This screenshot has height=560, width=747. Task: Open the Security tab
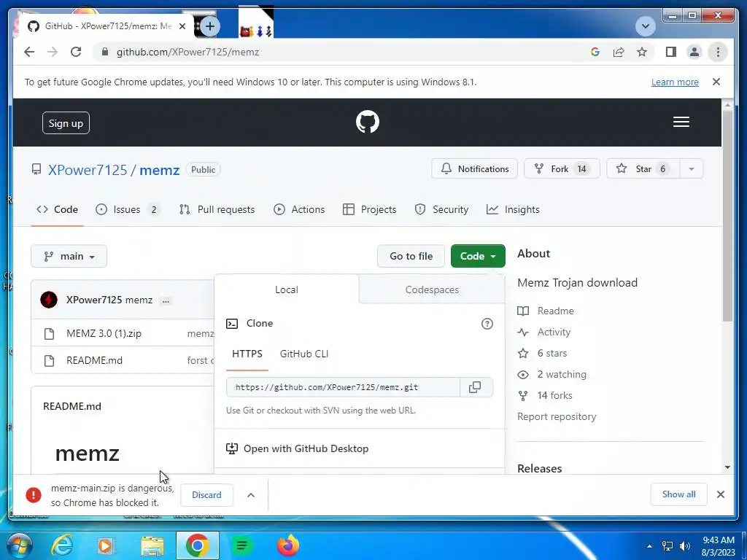pyautogui.click(x=441, y=209)
